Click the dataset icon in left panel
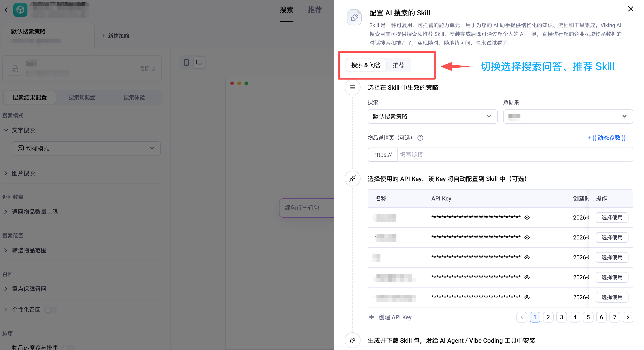 [15, 68]
